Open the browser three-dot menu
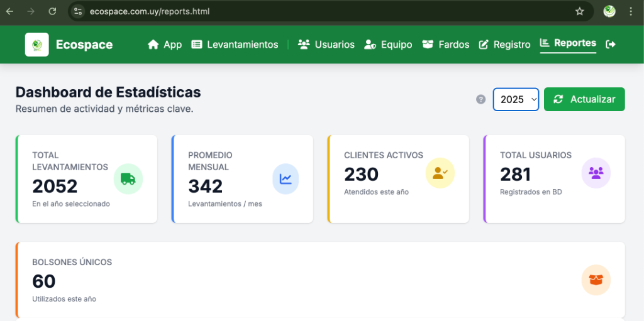Image resolution: width=644 pixels, height=321 pixels. [x=631, y=11]
